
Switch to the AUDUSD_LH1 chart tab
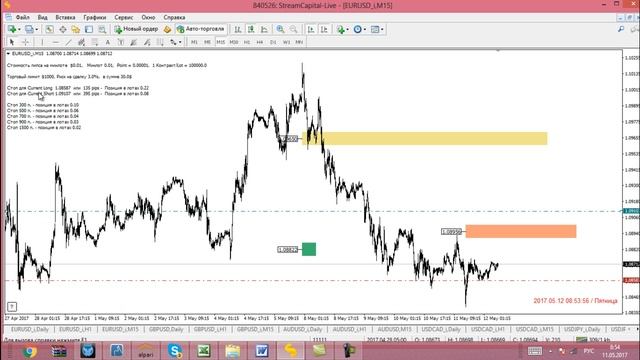[x=349, y=329]
